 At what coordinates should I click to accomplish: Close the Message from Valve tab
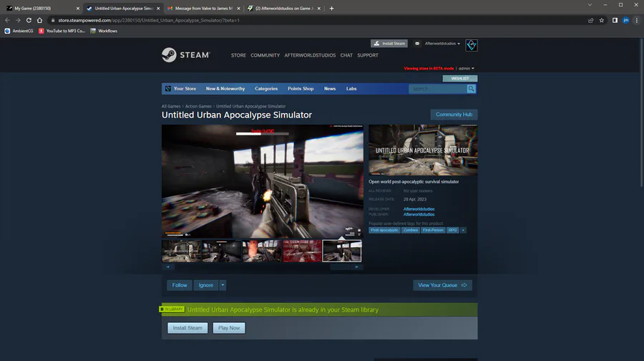point(238,8)
